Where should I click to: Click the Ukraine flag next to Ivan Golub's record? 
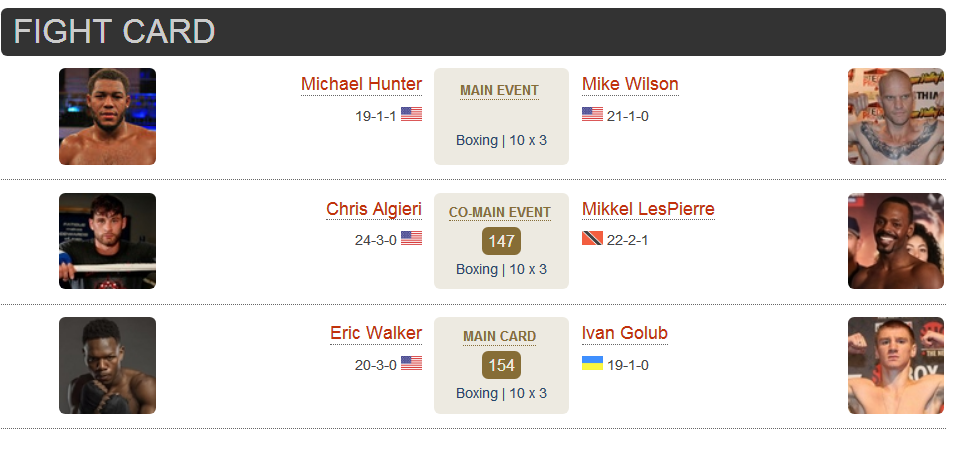coord(592,363)
